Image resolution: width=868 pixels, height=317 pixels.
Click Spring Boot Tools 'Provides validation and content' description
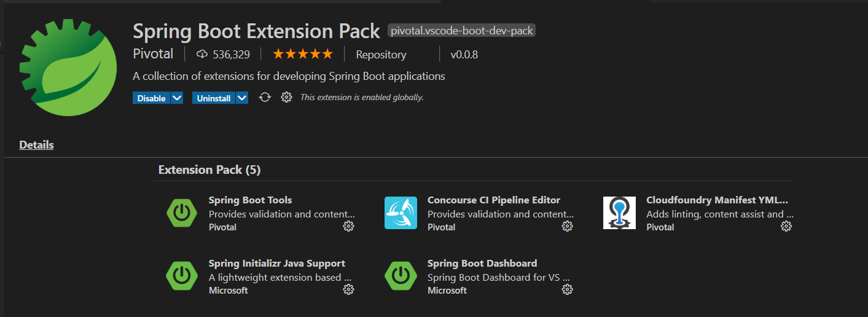[x=282, y=214]
